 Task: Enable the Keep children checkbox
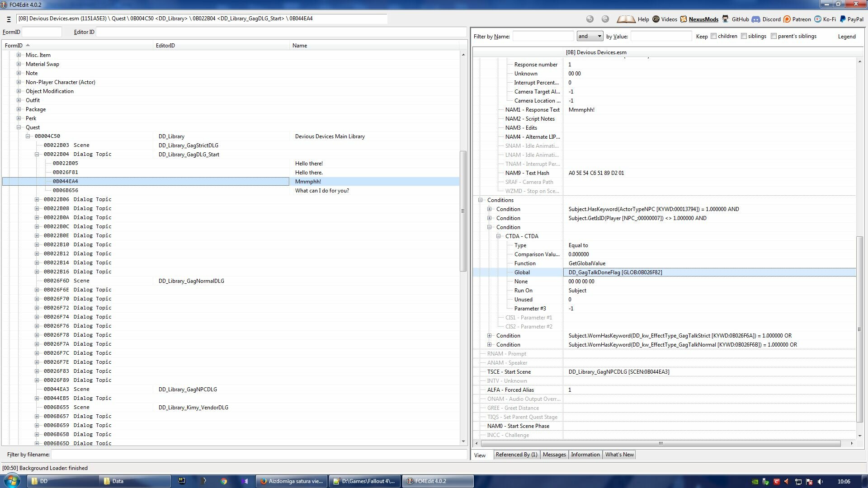click(714, 36)
